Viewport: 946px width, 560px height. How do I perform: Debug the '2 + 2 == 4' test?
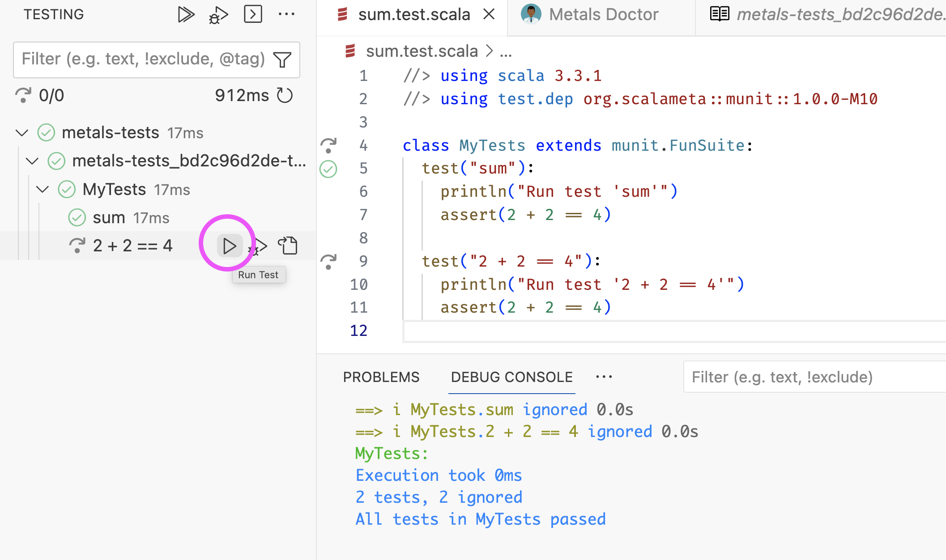[x=258, y=246]
